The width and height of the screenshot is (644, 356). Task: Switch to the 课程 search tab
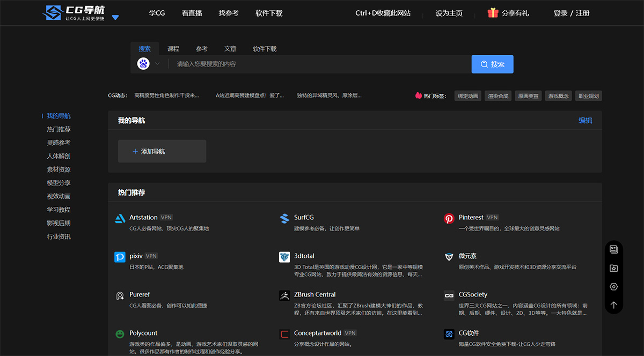click(173, 48)
